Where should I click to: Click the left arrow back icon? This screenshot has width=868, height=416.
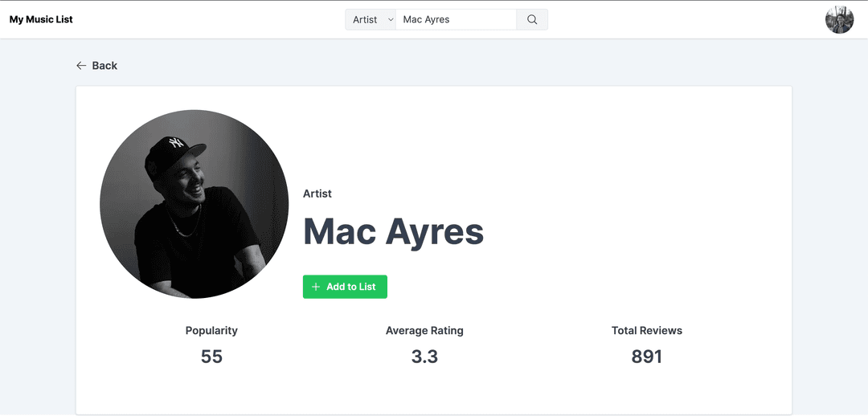tap(81, 65)
